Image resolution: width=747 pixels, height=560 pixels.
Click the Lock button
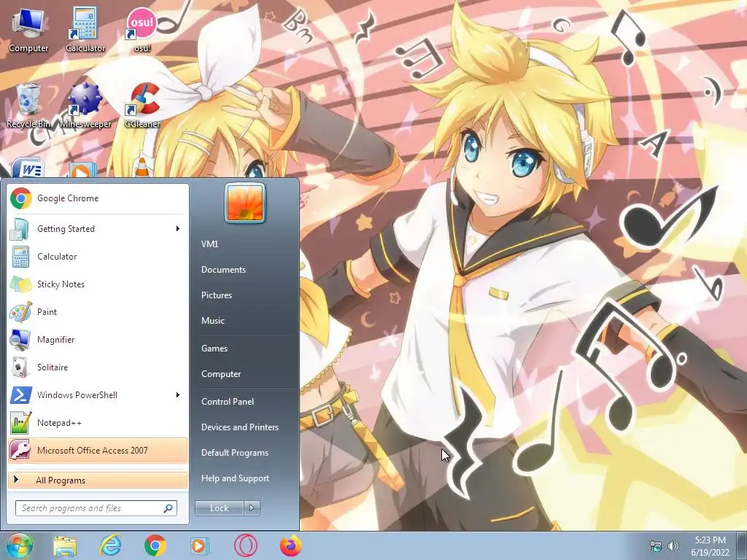point(219,508)
